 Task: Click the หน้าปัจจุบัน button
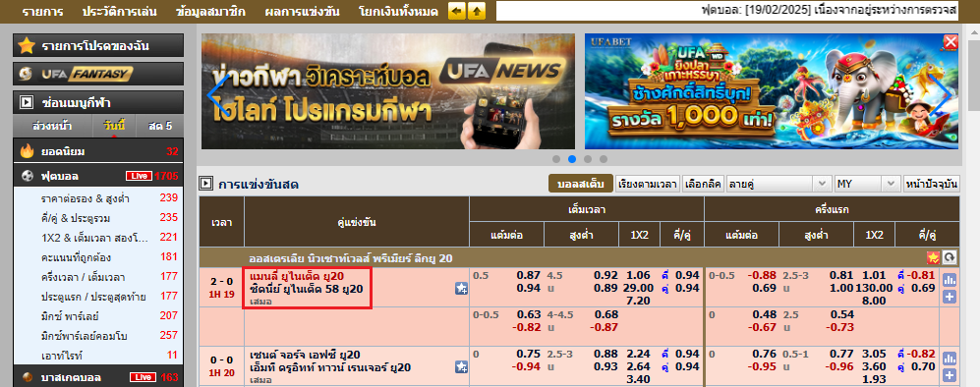[931, 184]
